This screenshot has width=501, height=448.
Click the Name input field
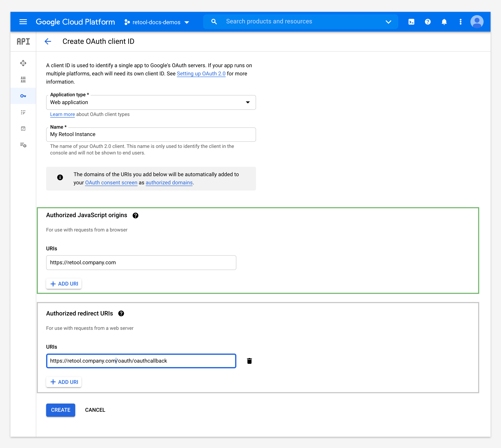point(151,134)
